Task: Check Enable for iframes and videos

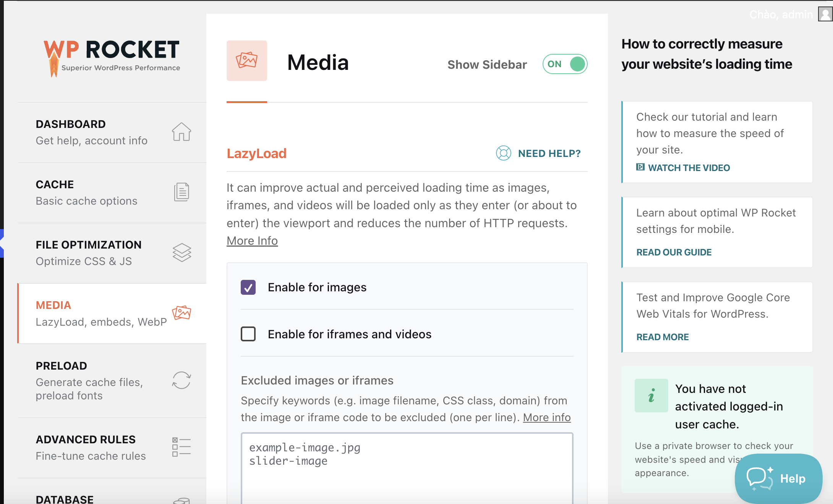Action: click(248, 334)
